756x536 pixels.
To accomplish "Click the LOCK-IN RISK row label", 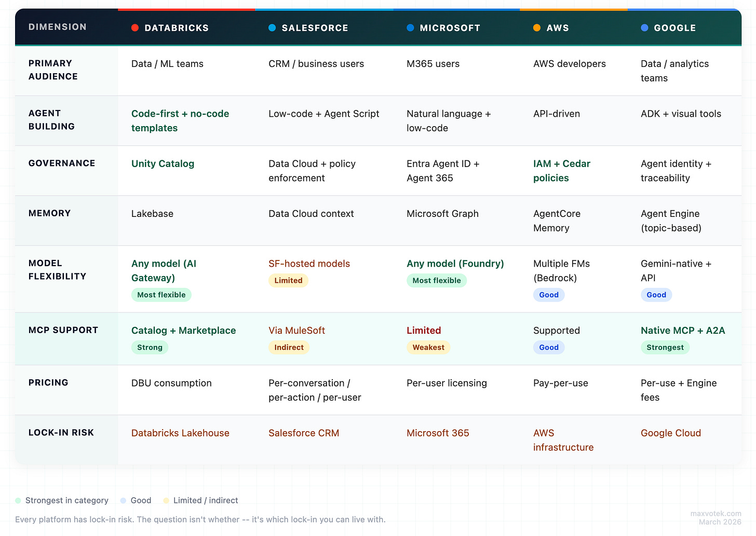I will click(x=61, y=433).
